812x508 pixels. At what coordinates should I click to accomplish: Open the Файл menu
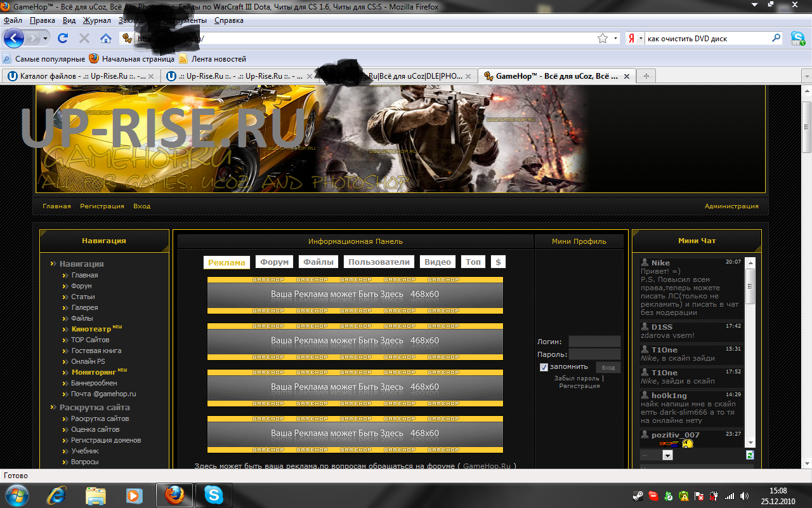(13, 20)
